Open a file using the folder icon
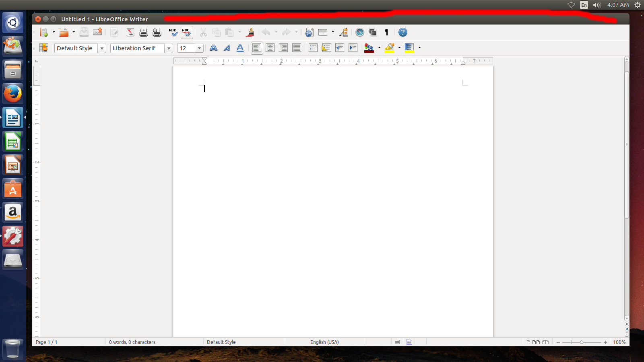 pyautogui.click(x=64, y=32)
